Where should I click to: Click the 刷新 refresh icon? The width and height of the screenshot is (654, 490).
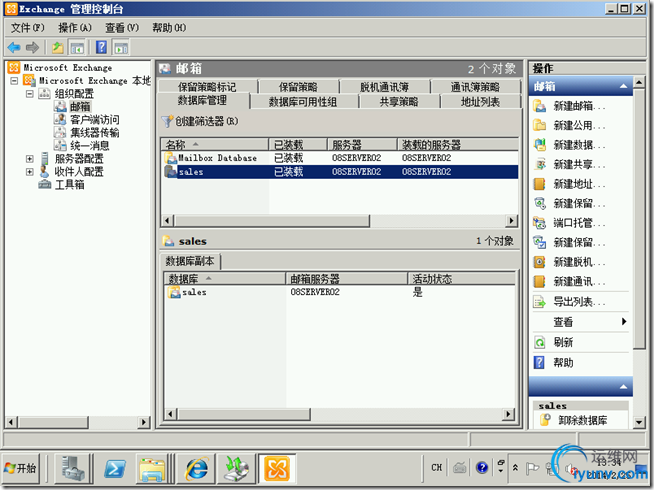coord(540,342)
